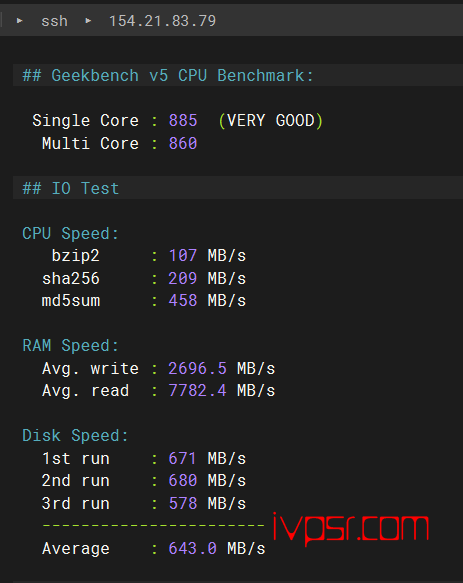Click the RAM Speed label
This screenshot has height=583, width=463.
[x=70, y=346]
